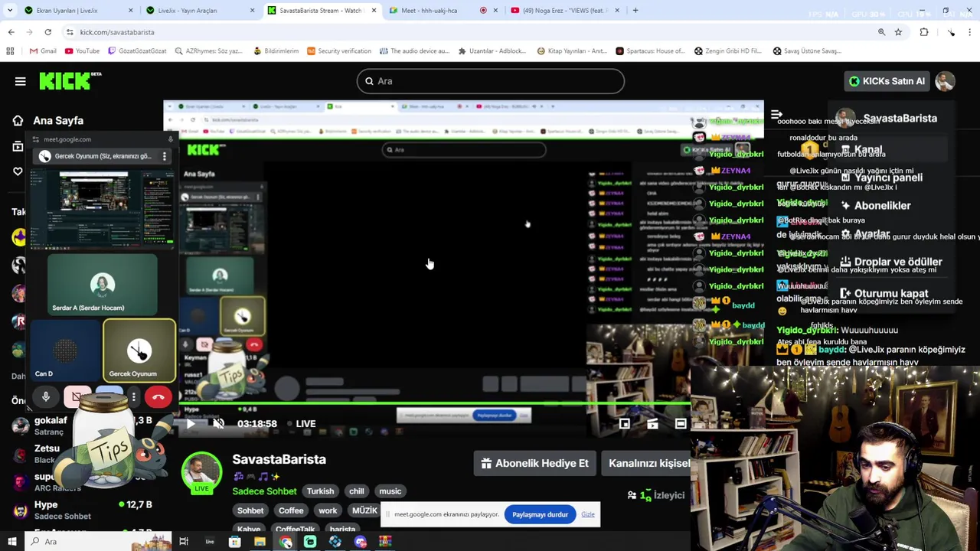Click the Windows taskbar Ara search box
Viewport: 980px width, 551px height.
point(98,542)
